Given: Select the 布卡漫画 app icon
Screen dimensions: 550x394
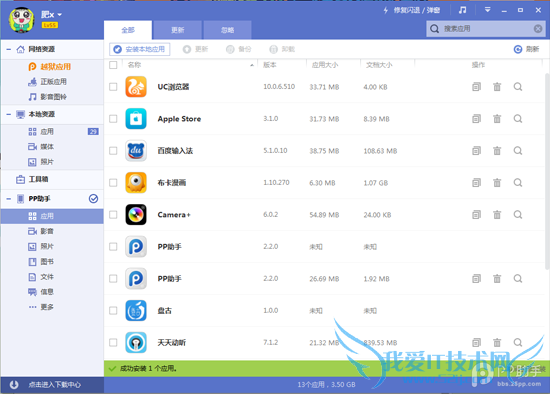Looking at the screenshot, I should 136,182.
